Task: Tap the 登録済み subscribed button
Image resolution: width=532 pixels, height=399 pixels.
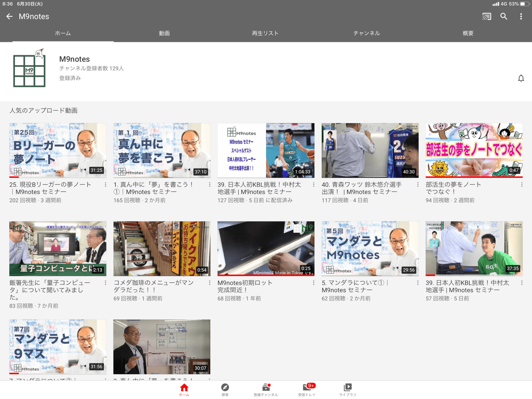Action: pos(70,78)
